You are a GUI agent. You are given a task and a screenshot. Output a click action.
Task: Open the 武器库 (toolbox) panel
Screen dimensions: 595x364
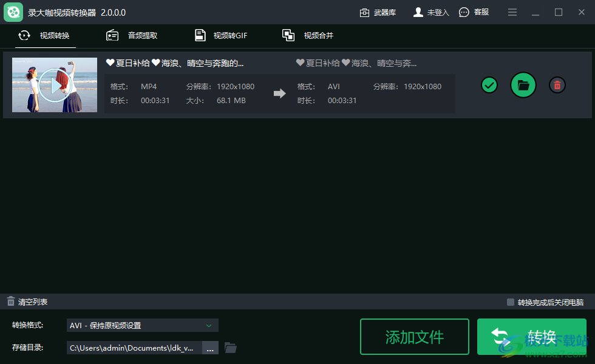[x=378, y=12]
